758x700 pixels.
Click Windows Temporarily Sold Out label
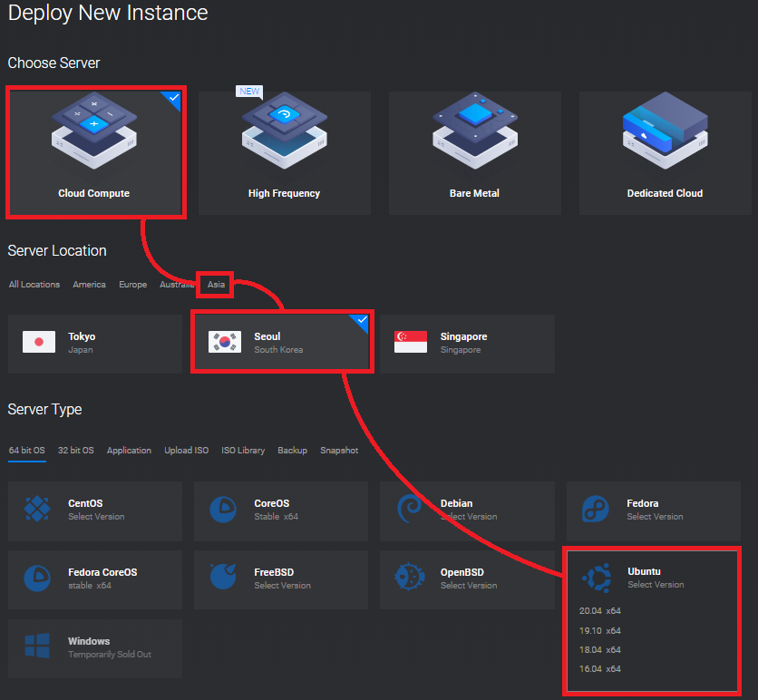tap(110, 654)
